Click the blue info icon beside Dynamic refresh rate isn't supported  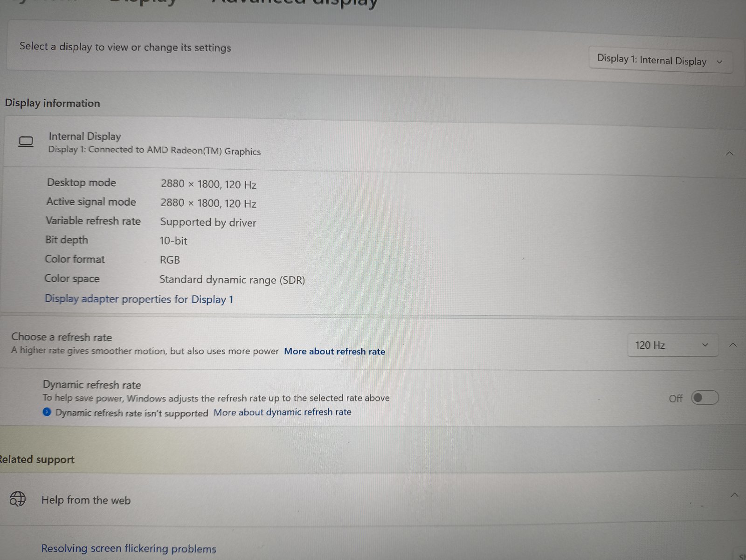pyautogui.click(x=47, y=412)
